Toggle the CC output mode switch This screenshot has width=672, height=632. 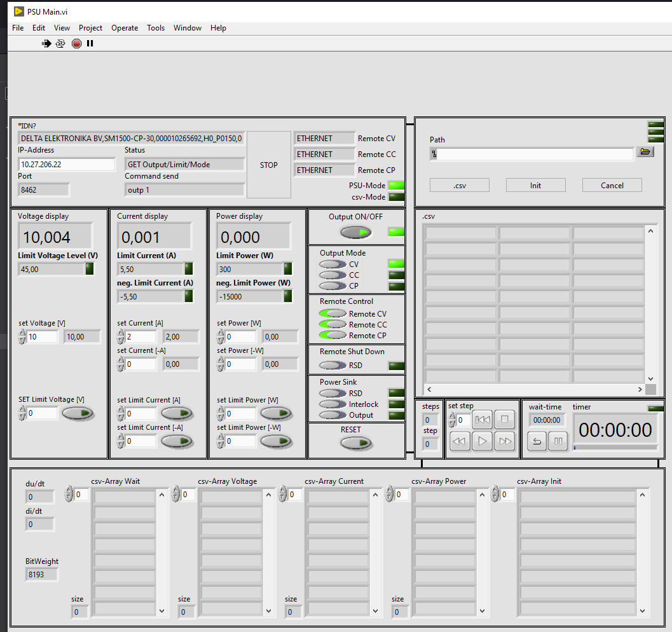click(333, 275)
